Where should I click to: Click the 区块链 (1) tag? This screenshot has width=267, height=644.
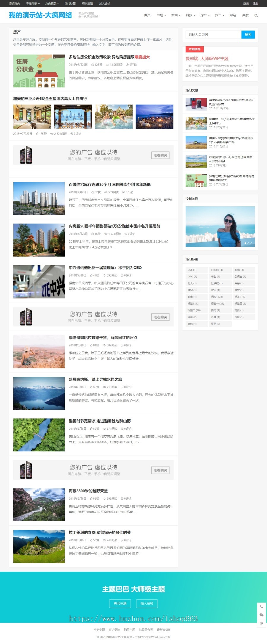coord(220,283)
